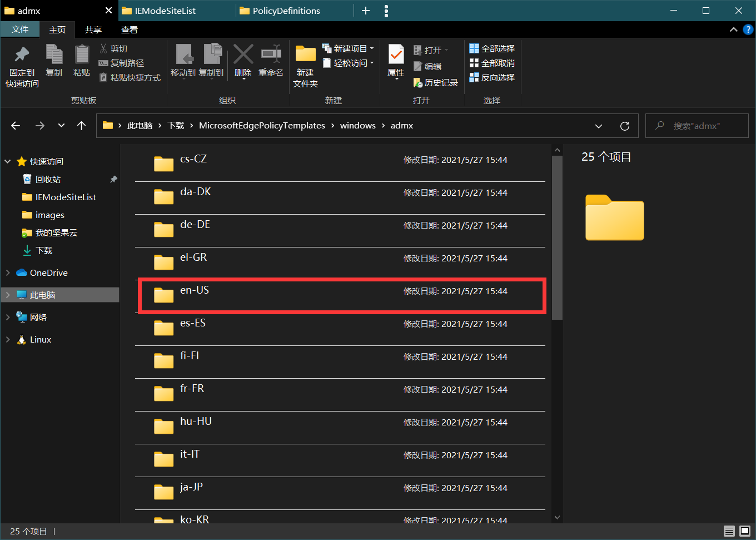756x540 pixels.
Task: Open the Copy to (复制到) menu
Action: pos(211,61)
